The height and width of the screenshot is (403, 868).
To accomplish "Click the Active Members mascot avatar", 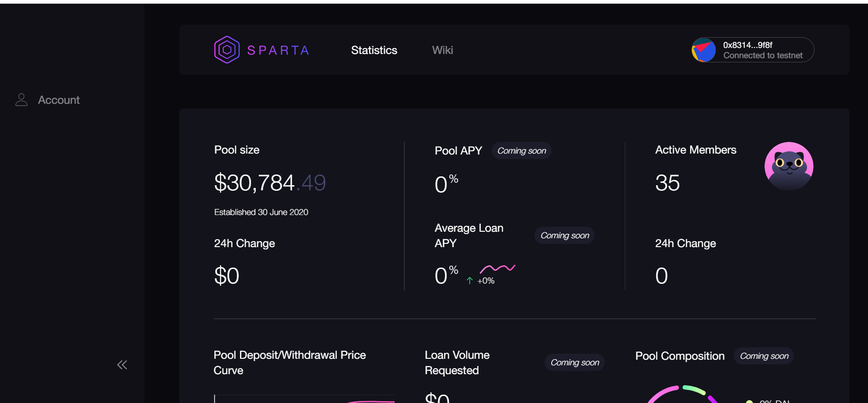I will 789,166.
